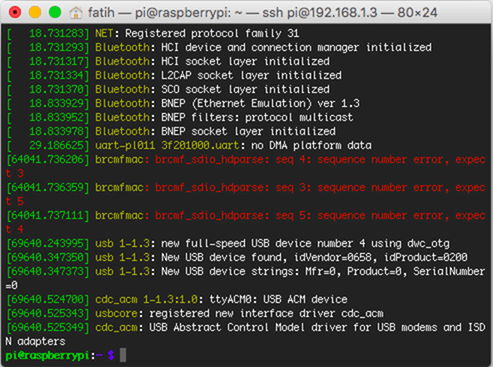Click 'uart-pl011 3f201000.uart' text
493x367 pixels.
point(167,145)
